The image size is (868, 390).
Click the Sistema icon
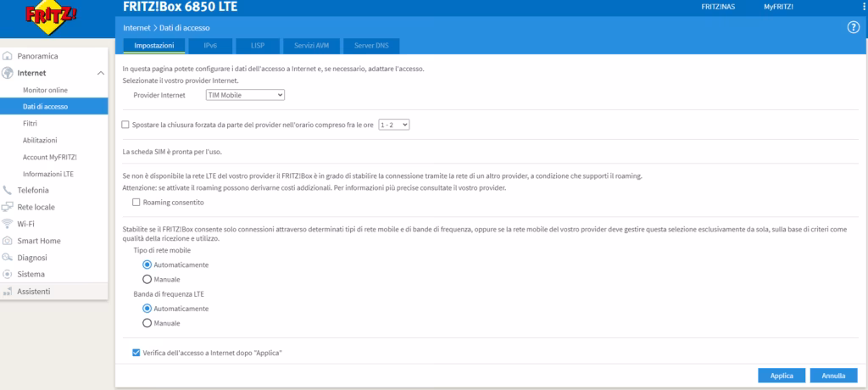pos(7,274)
